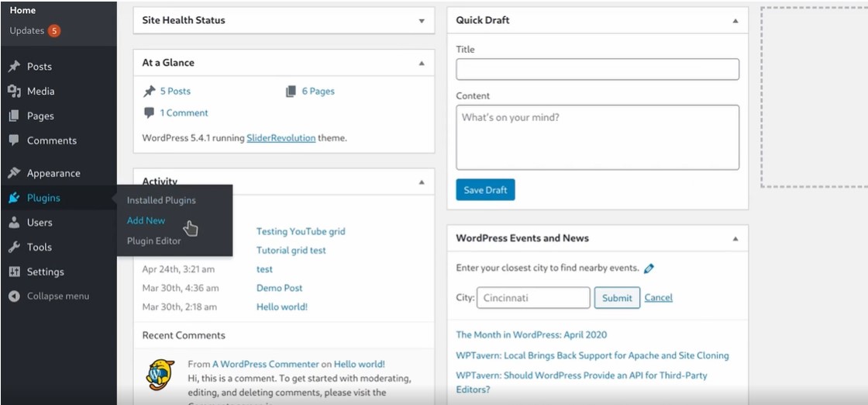Collapse the WordPress Events and News panel
868x405 pixels.
pyautogui.click(x=735, y=239)
